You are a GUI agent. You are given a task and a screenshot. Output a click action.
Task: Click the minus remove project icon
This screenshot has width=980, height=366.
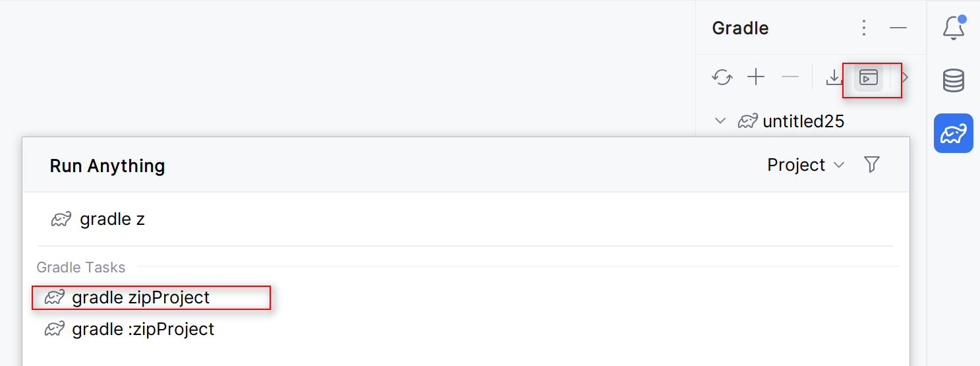[x=790, y=78]
